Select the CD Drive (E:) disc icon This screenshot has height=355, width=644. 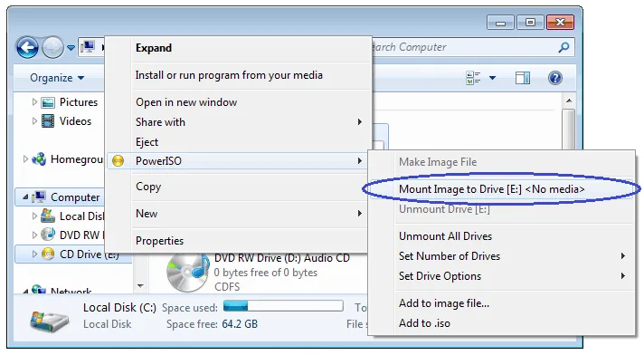coord(48,254)
